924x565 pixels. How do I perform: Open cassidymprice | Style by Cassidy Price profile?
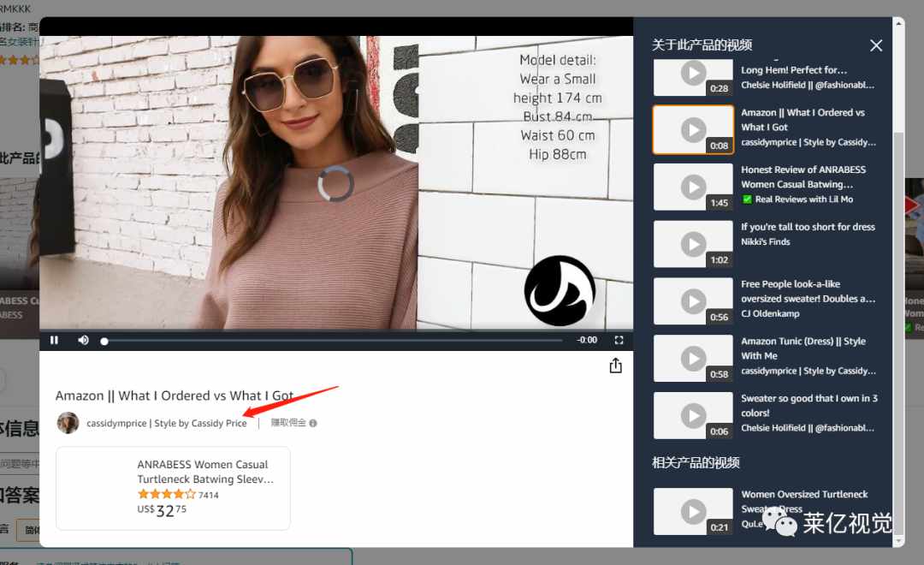(167, 424)
